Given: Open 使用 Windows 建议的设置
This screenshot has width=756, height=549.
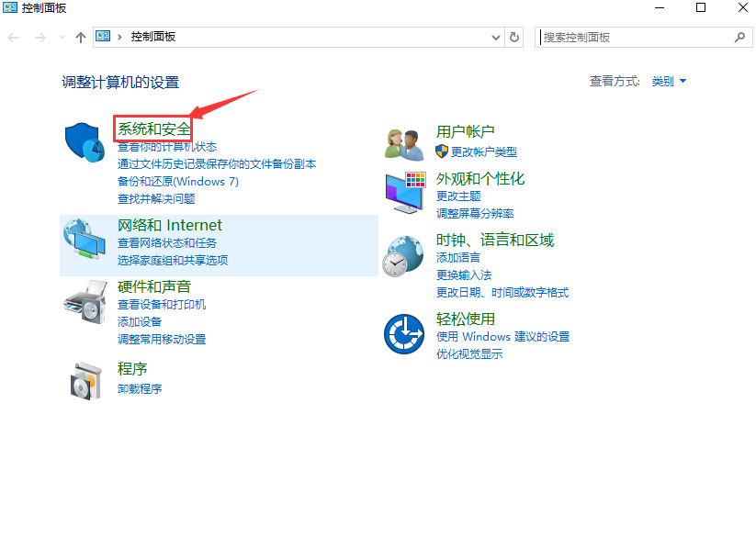Looking at the screenshot, I should [x=502, y=336].
